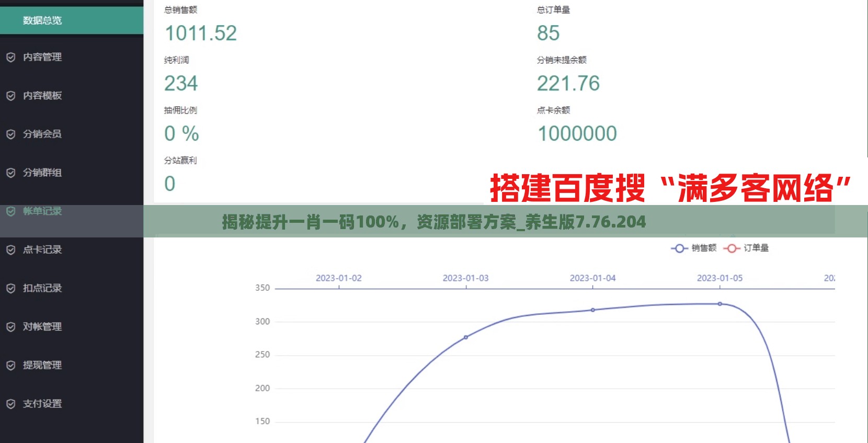Click shield icon beside 支付设置
868x443 pixels.
(x=10, y=404)
